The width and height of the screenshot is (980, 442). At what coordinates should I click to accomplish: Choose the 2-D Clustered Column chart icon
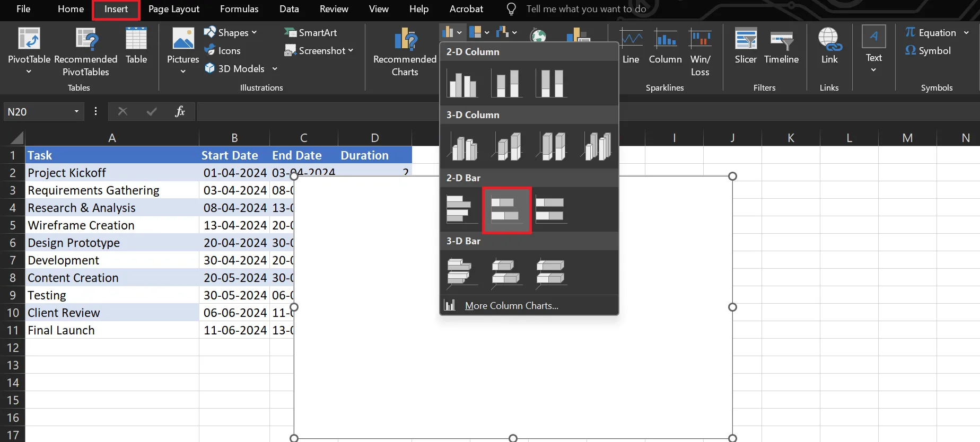(x=462, y=84)
